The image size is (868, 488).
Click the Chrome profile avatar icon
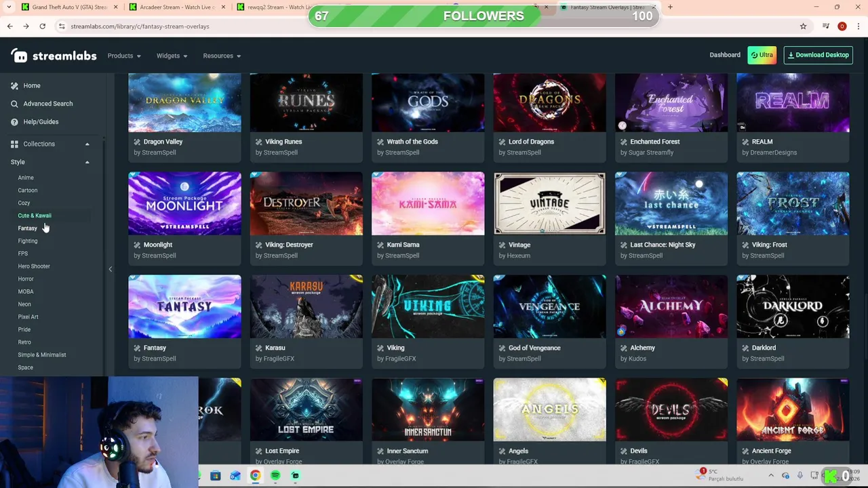pos(842,26)
